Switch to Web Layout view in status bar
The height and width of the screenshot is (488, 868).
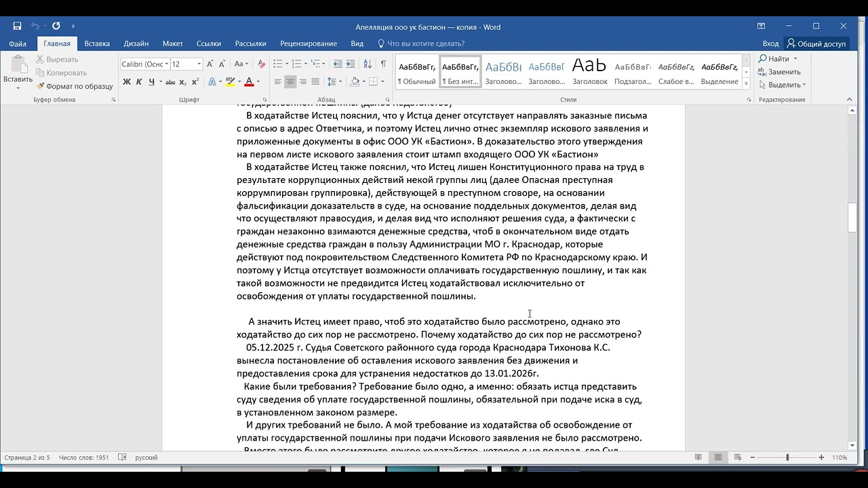pos(737,457)
